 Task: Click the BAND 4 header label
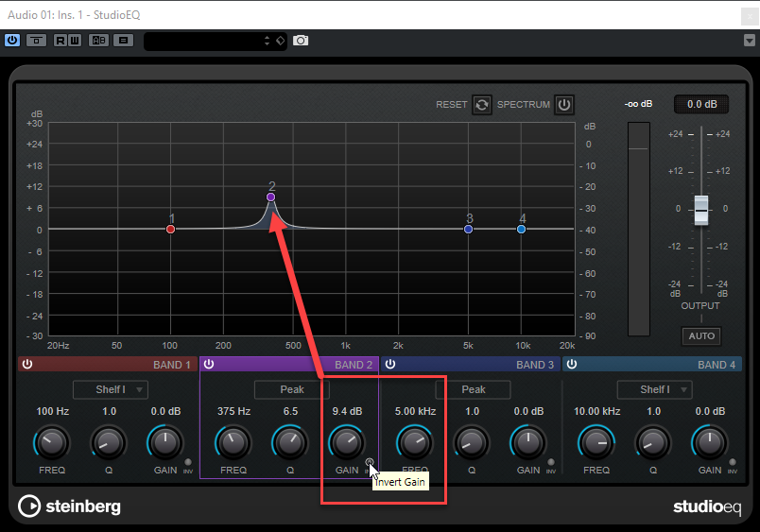[717, 365]
